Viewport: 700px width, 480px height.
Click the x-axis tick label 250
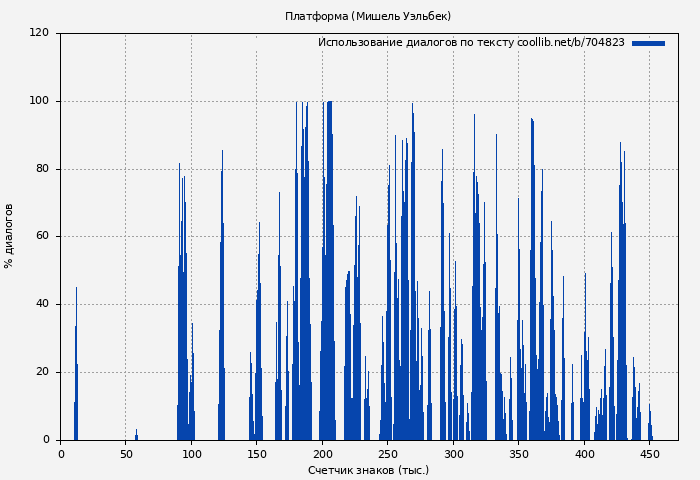pyautogui.click(x=387, y=454)
